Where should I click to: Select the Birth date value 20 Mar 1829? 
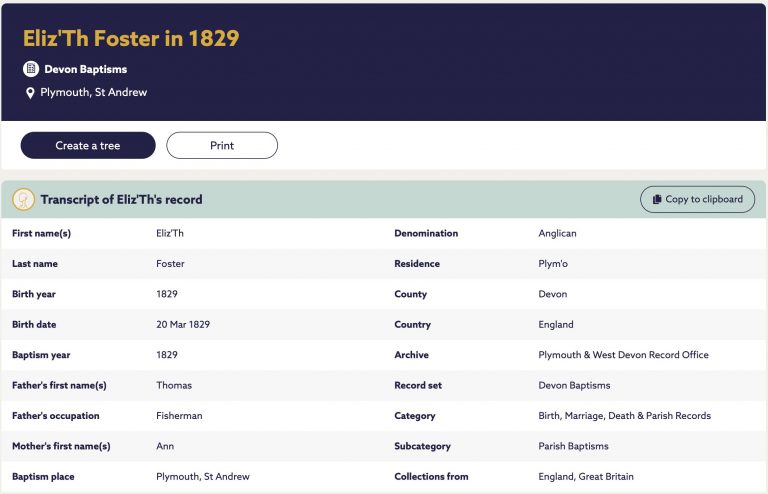(183, 325)
